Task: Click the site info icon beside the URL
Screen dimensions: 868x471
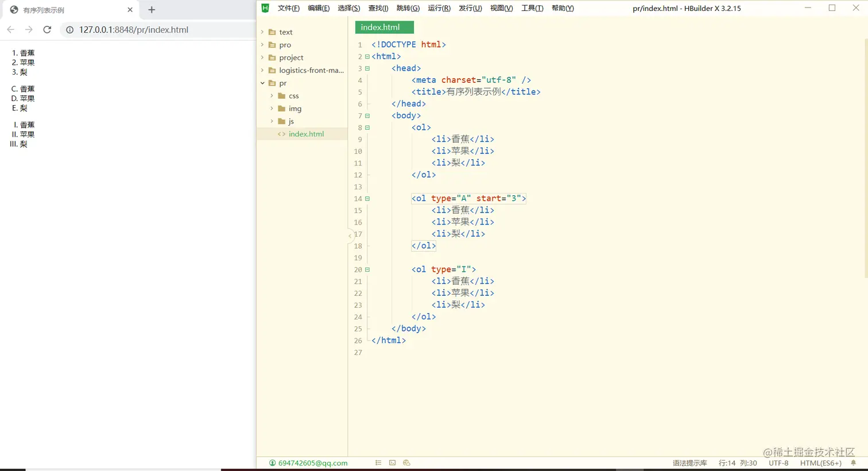Action: pyautogui.click(x=69, y=30)
